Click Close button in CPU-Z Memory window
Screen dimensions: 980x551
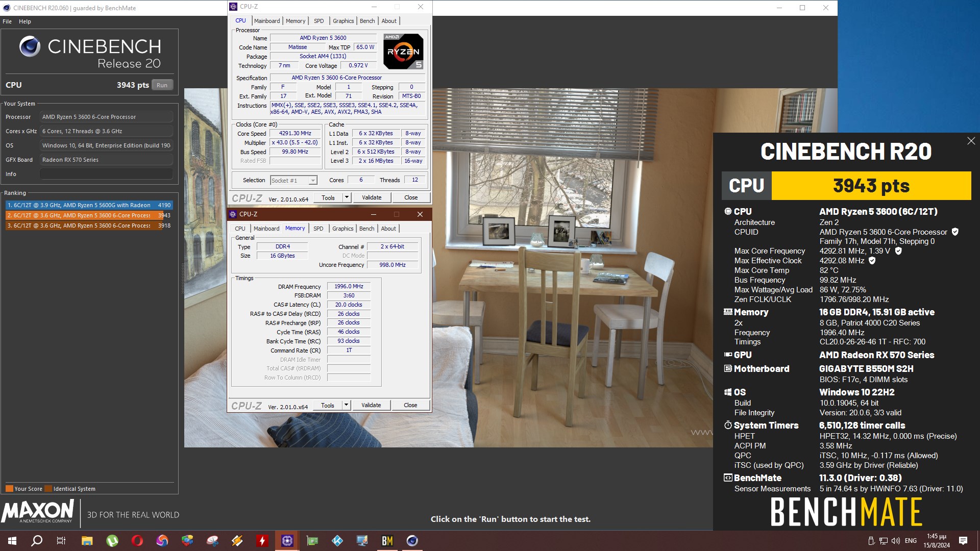(410, 405)
